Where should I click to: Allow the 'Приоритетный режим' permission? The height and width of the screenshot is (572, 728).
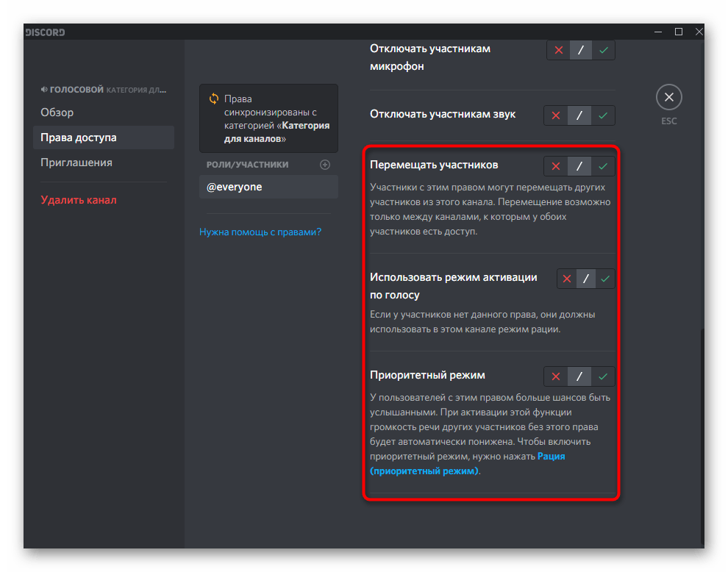point(603,376)
